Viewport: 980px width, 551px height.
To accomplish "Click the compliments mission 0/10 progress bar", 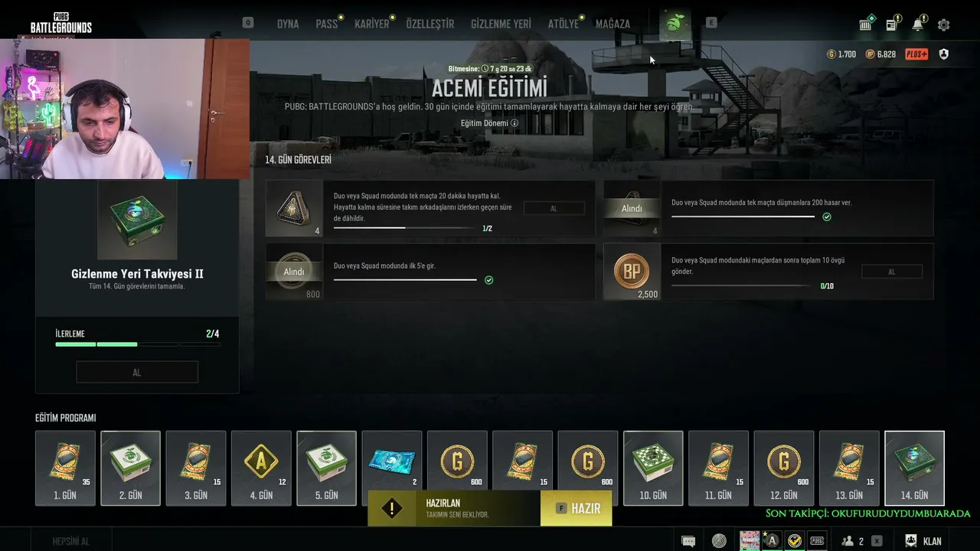I will tap(741, 285).
